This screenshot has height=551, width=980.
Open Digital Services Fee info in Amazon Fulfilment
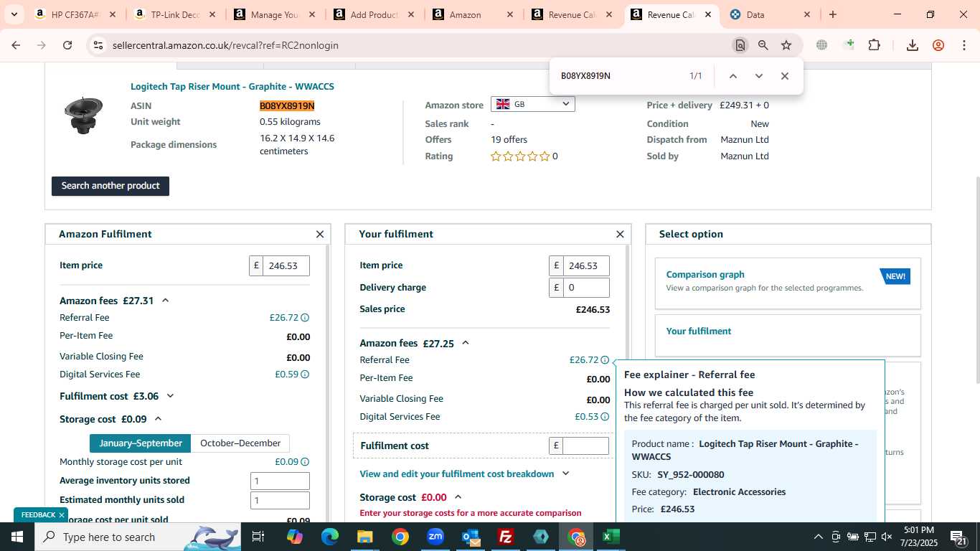point(305,375)
